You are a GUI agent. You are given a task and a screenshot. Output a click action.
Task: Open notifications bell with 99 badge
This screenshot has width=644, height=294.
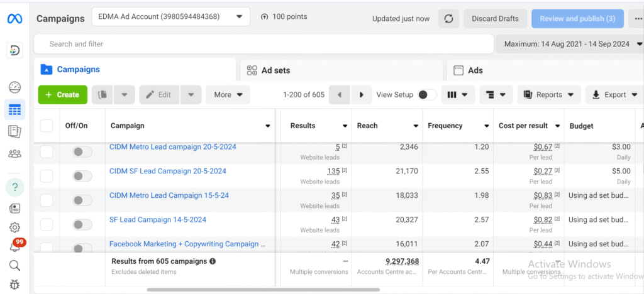click(14, 247)
